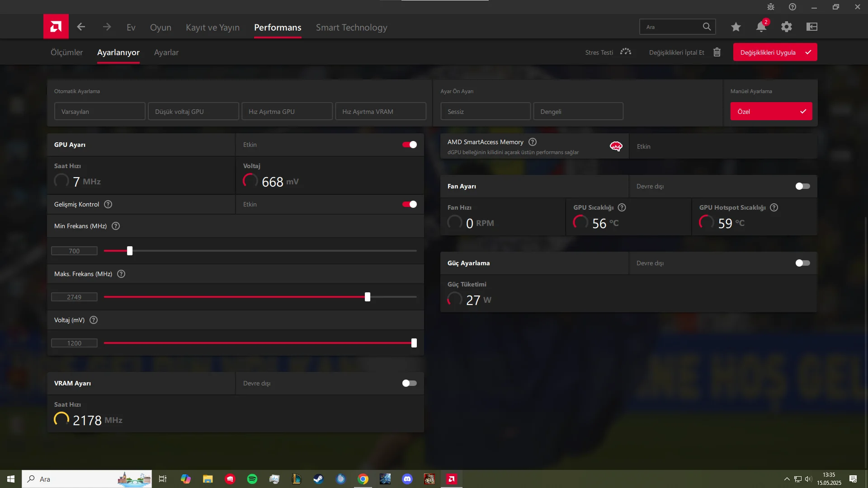
Task: Click the back arrow navigation icon
Action: (x=81, y=27)
